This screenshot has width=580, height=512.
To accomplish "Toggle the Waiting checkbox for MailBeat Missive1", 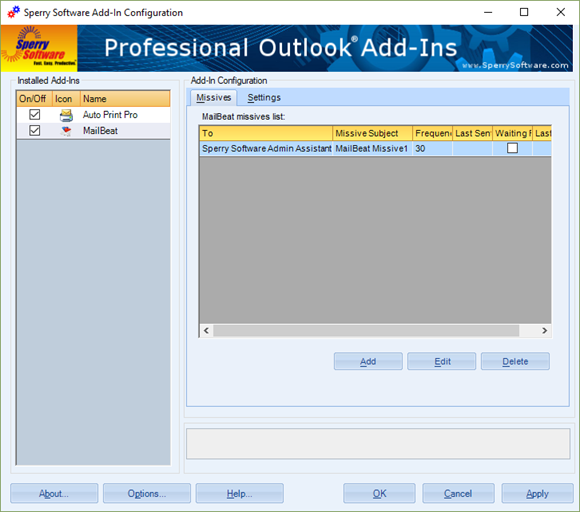I will pyautogui.click(x=512, y=148).
